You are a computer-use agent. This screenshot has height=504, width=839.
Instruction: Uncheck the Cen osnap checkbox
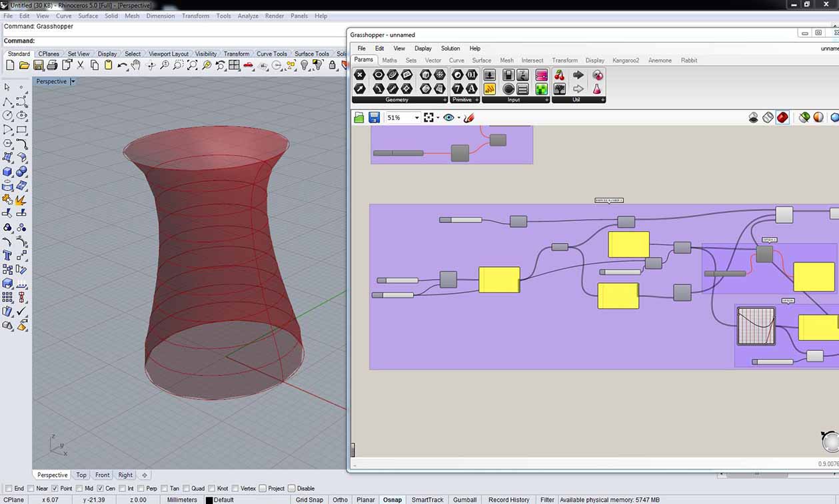tap(101, 488)
